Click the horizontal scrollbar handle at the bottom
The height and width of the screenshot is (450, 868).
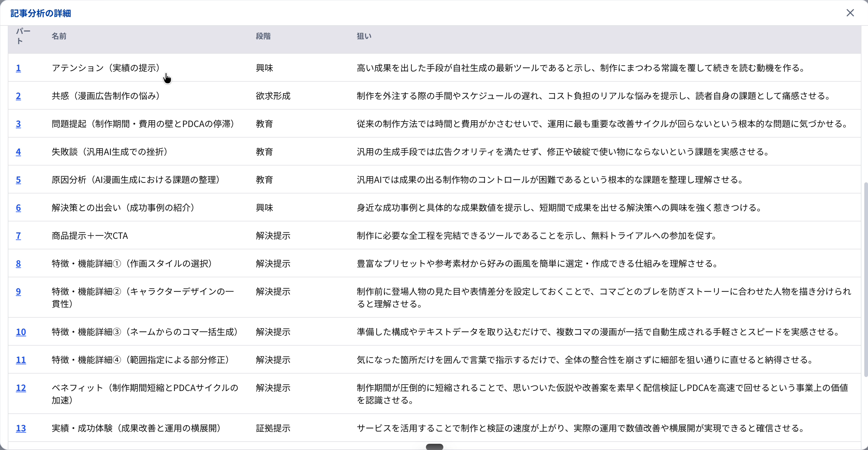pyautogui.click(x=434, y=447)
